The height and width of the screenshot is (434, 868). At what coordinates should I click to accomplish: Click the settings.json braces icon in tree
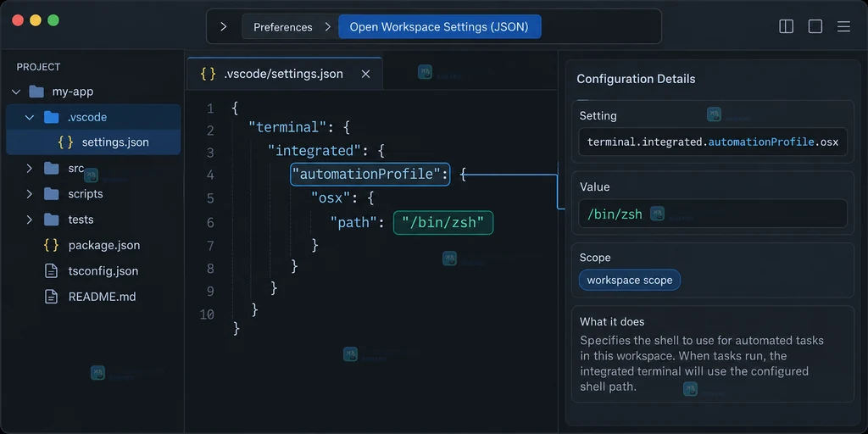tap(65, 142)
